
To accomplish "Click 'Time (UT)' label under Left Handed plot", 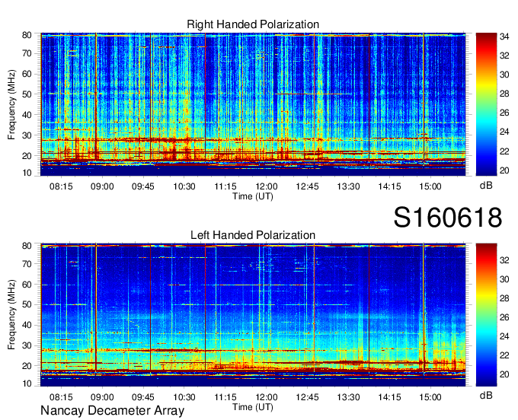I will pyautogui.click(x=253, y=407).
